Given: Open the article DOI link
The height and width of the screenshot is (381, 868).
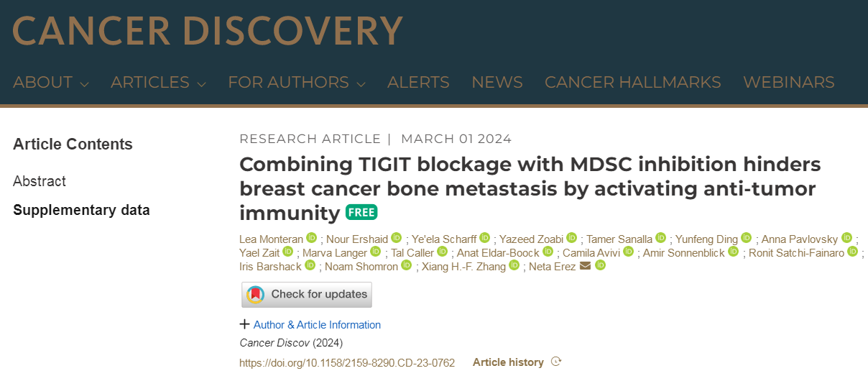Looking at the screenshot, I should pyautogui.click(x=347, y=363).
